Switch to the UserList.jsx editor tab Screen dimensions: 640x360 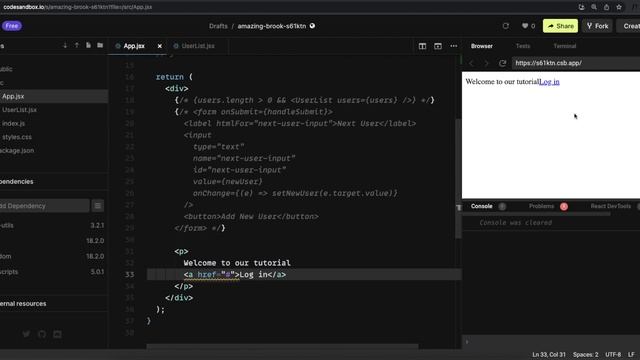198,46
